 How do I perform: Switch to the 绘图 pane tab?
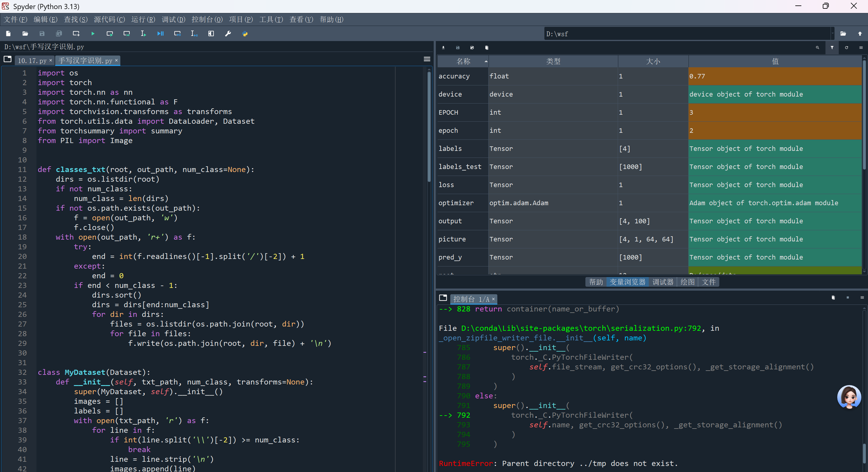[687, 282]
